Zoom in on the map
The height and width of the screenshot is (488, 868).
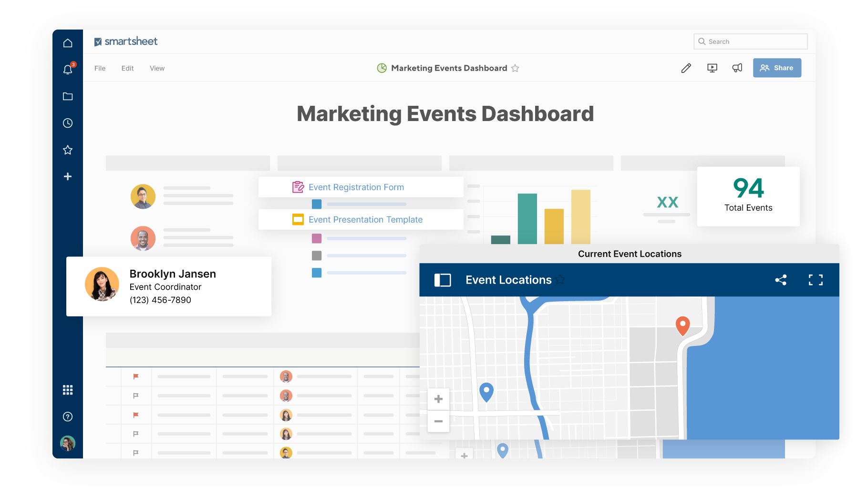click(x=438, y=399)
